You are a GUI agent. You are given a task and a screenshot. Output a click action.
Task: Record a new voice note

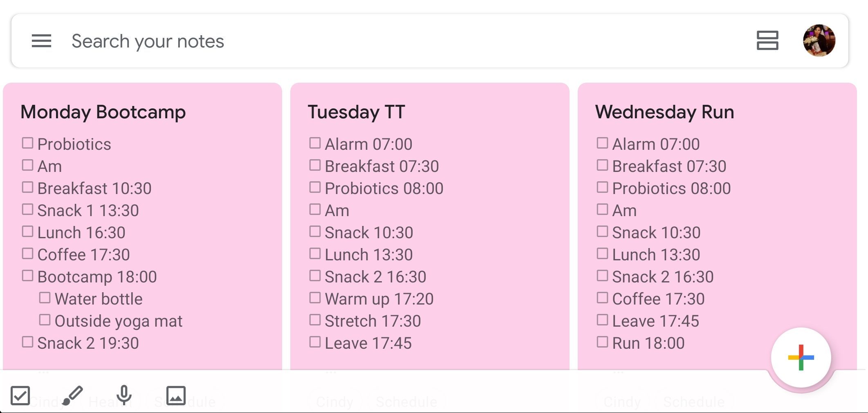[124, 395]
